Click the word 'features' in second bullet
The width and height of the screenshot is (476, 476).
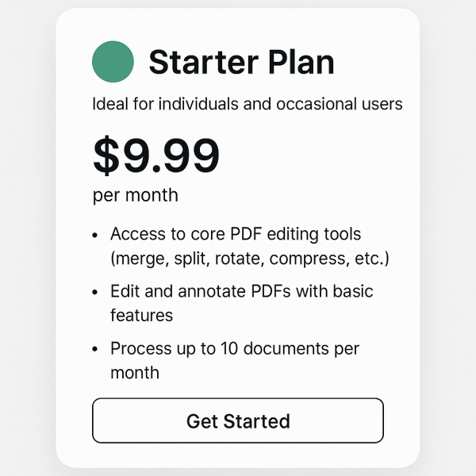(141, 315)
